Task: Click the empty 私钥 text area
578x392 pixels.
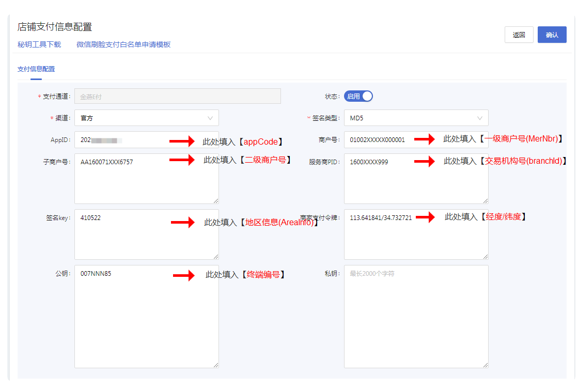Action: (x=416, y=316)
